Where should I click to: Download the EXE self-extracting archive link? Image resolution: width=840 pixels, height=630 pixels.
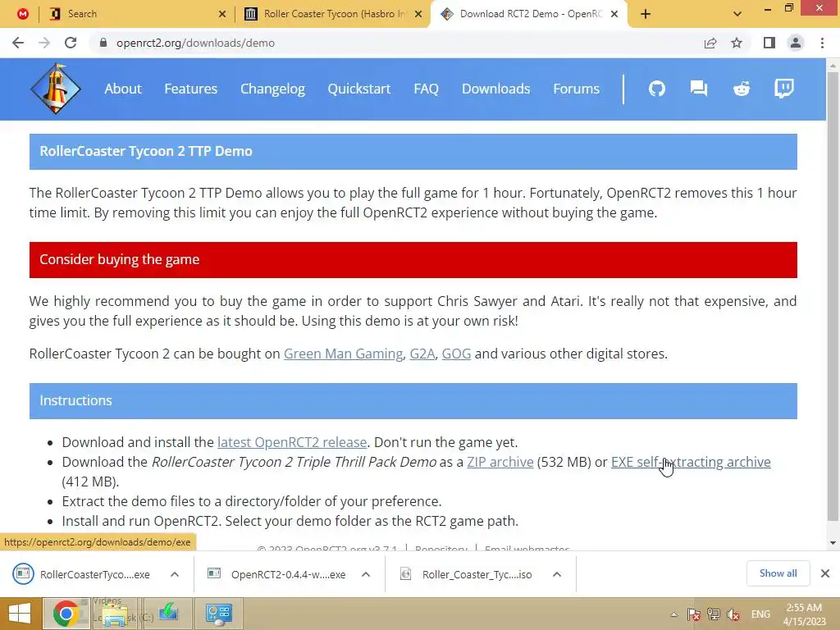pyautogui.click(x=691, y=462)
